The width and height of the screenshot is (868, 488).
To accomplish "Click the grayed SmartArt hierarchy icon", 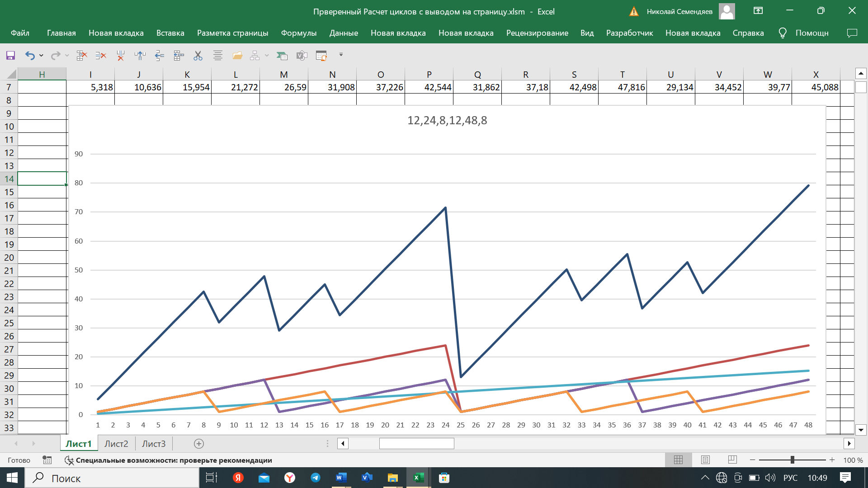I will click(255, 55).
